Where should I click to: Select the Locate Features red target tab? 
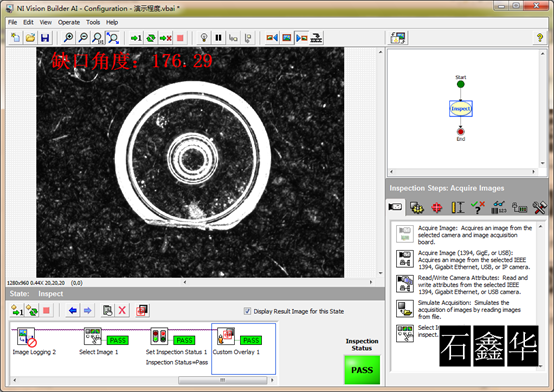click(437, 207)
